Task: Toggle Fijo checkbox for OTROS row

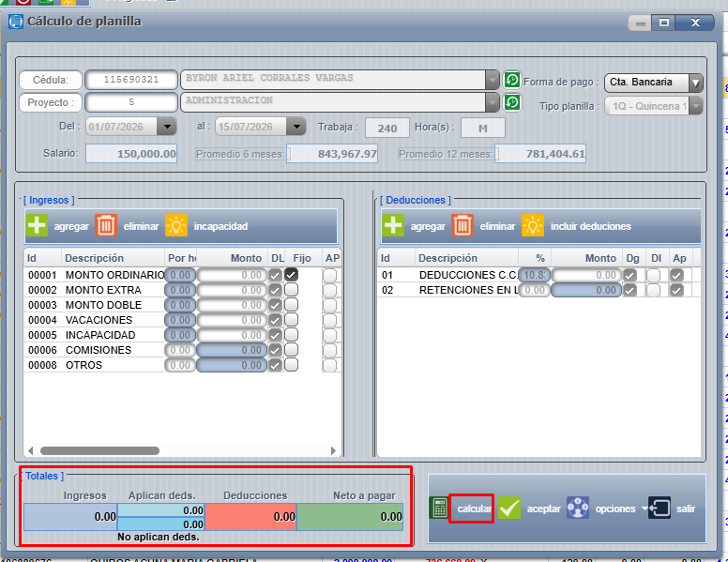Action: [x=292, y=365]
